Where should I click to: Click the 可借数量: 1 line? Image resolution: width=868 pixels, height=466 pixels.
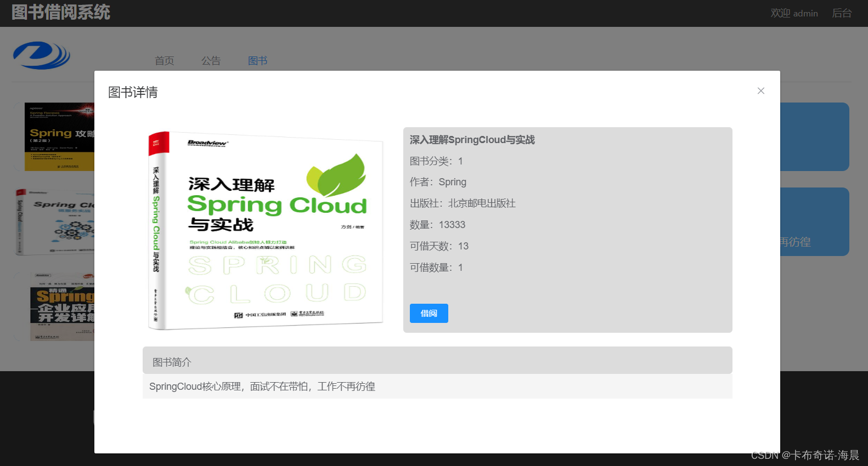(x=436, y=268)
